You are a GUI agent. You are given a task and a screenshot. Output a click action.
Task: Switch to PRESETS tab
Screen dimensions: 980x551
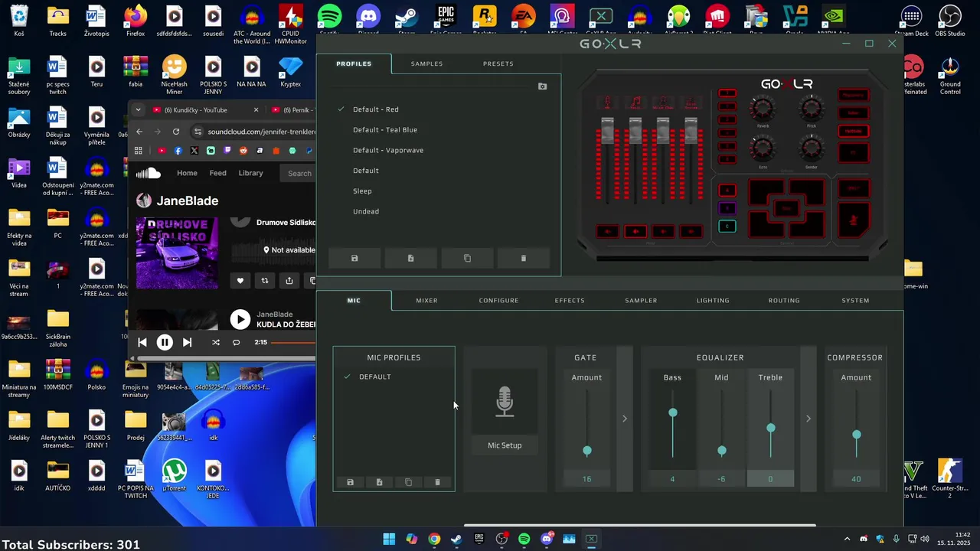tap(498, 64)
